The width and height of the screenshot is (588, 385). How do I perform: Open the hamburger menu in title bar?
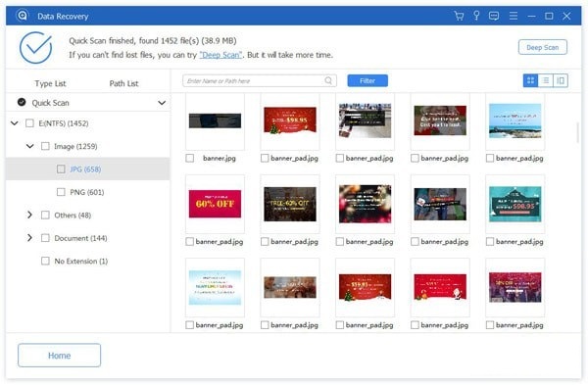514,16
